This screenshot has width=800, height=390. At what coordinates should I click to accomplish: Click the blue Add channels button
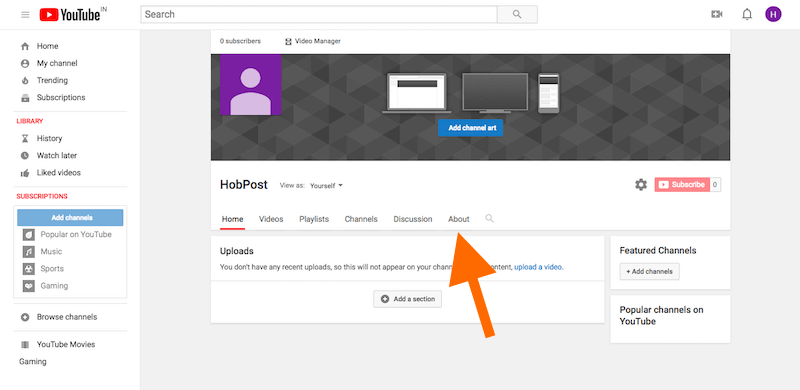(x=70, y=217)
